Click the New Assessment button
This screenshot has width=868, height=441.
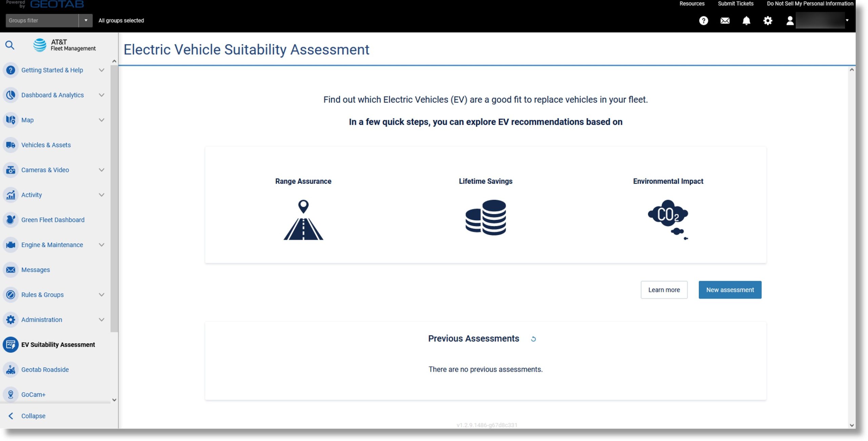tap(730, 290)
